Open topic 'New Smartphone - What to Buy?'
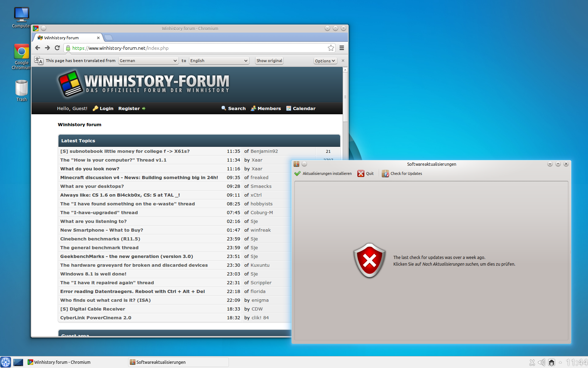Image resolution: width=588 pixels, height=368 pixels. coord(101,230)
